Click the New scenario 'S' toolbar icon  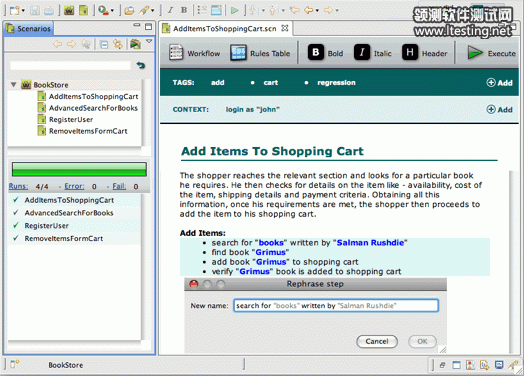click(x=84, y=10)
